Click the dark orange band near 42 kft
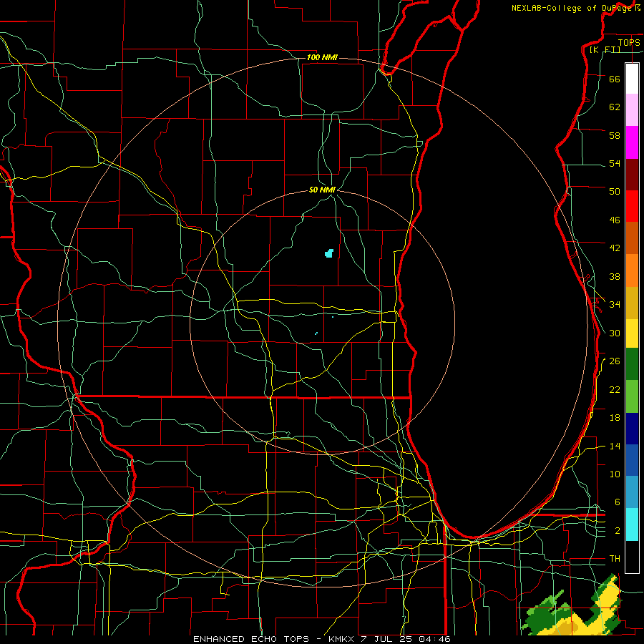Viewport: 644px width, 644px height. point(632,238)
